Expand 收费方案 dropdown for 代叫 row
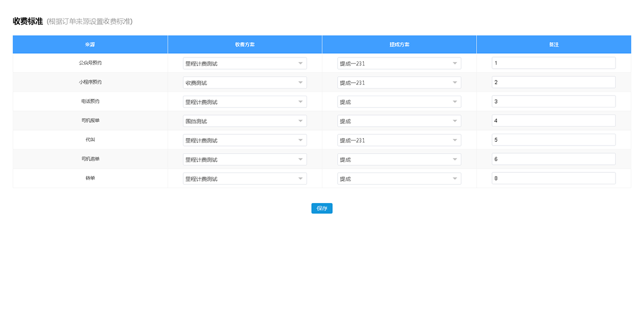Screen dimensions: 644x319 tap(245, 140)
